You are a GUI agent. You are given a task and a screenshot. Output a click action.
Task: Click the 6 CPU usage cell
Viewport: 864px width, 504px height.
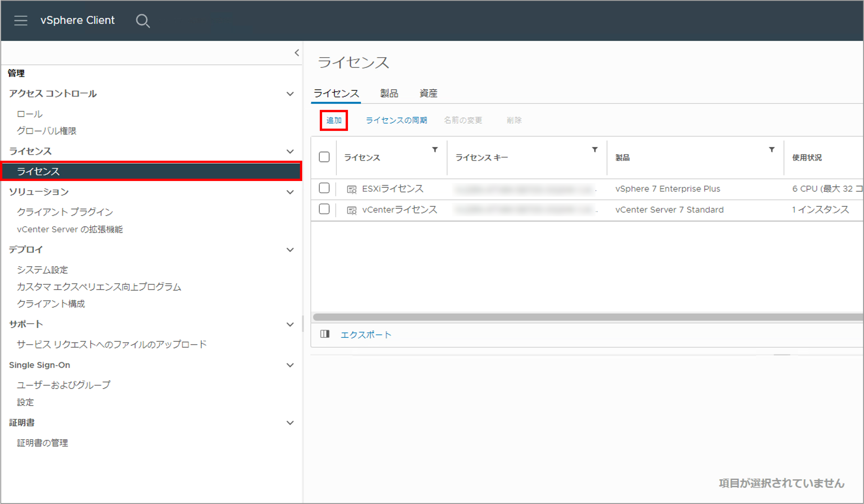[x=827, y=189]
